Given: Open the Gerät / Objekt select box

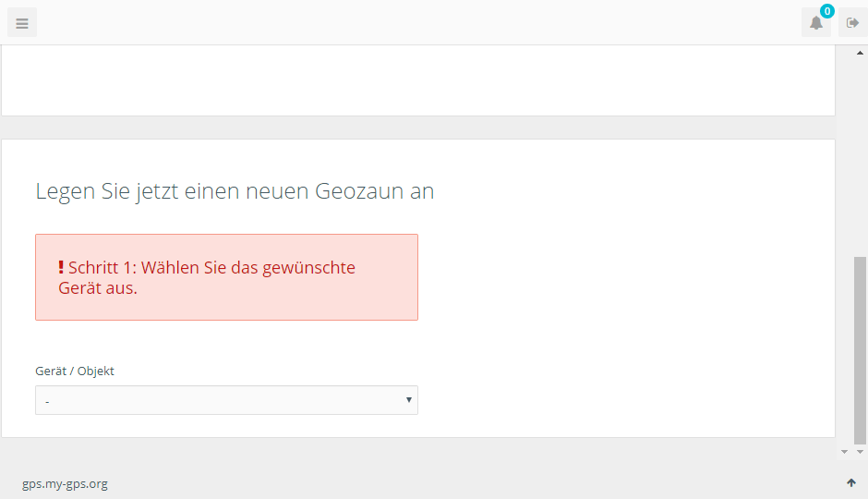Looking at the screenshot, I should click(226, 400).
